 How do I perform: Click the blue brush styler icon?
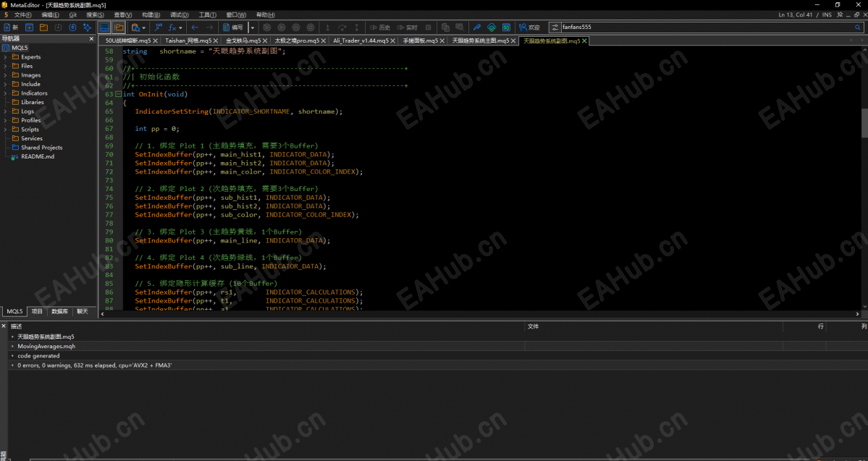click(x=476, y=27)
